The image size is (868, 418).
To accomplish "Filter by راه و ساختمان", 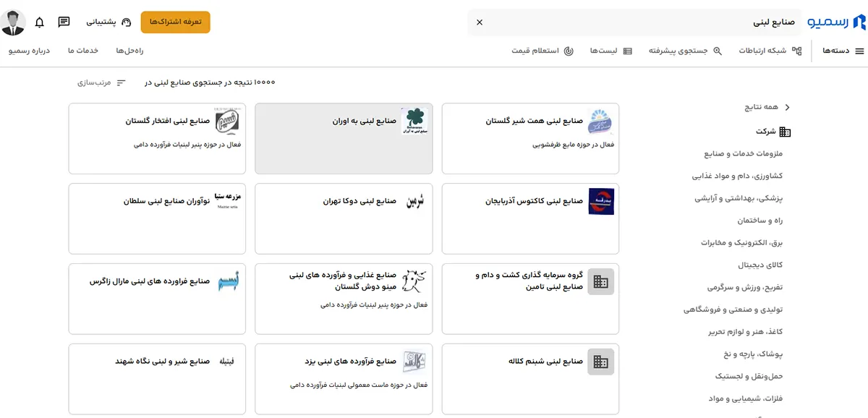I will (760, 221).
